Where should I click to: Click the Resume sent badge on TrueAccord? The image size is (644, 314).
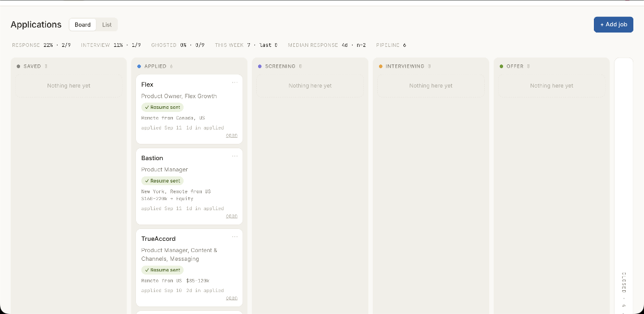click(162, 270)
